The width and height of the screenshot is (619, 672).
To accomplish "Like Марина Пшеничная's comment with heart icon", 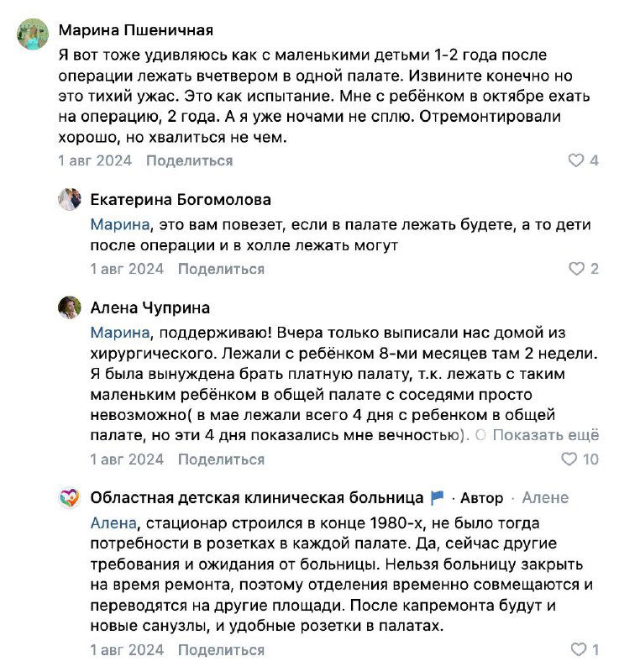I will coord(576,160).
